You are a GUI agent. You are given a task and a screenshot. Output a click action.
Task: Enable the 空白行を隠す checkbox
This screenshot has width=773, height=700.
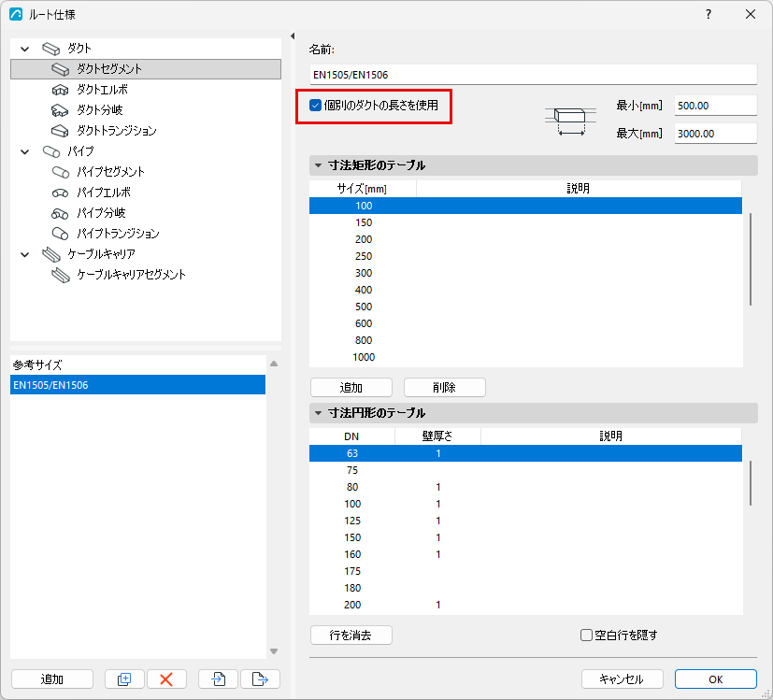(586, 635)
